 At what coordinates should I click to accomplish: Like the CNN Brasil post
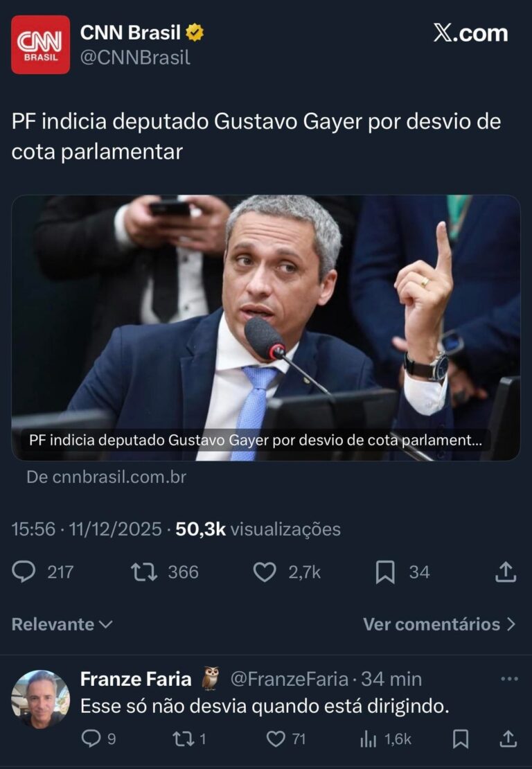click(x=265, y=572)
